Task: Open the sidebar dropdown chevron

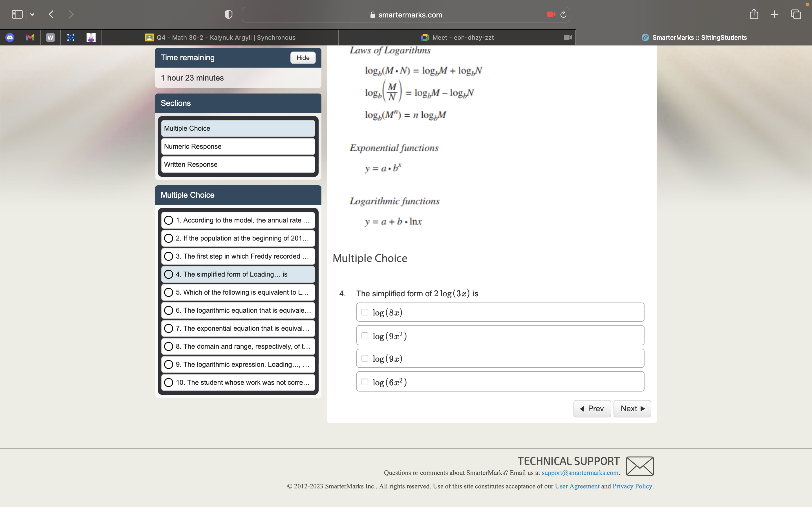Action: pyautogui.click(x=32, y=14)
